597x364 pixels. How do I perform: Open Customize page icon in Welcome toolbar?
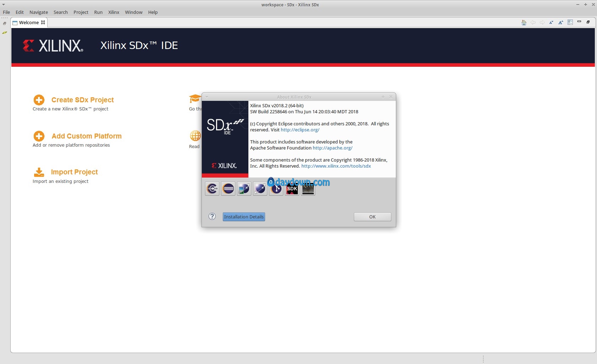point(570,22)
